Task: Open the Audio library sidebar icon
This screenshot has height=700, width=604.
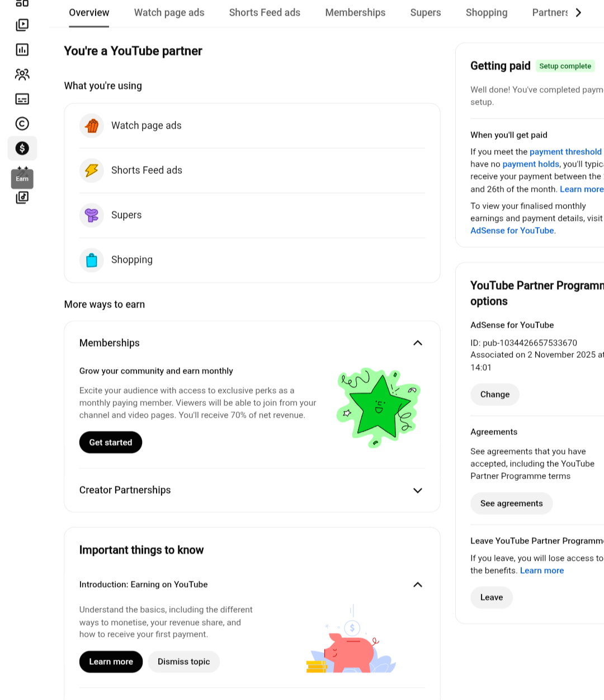Action: tap(22, 197)
